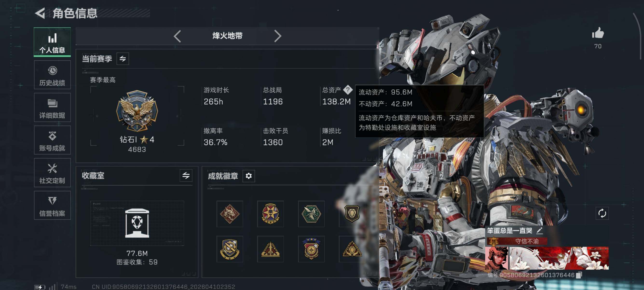Click the rotate character model icon

point(602,213)
